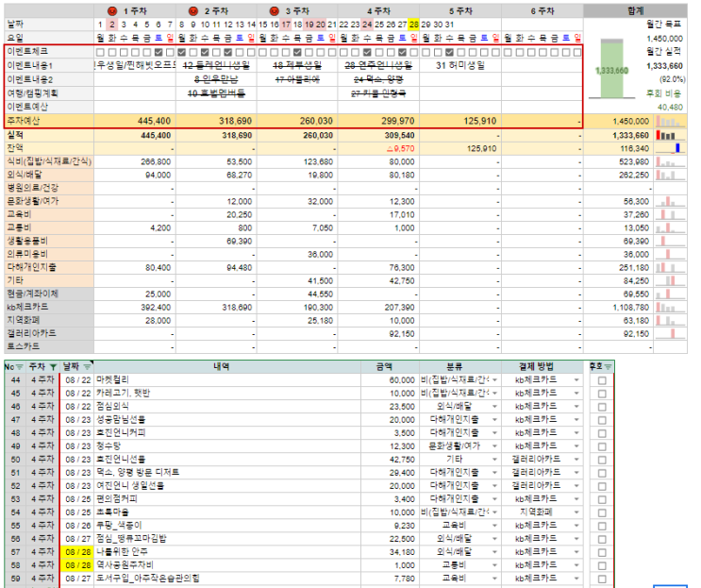The image size is (701, 588).
Task: Select the yellow 08 / 28 date in row 57
Action: click(x=77, y=552)
